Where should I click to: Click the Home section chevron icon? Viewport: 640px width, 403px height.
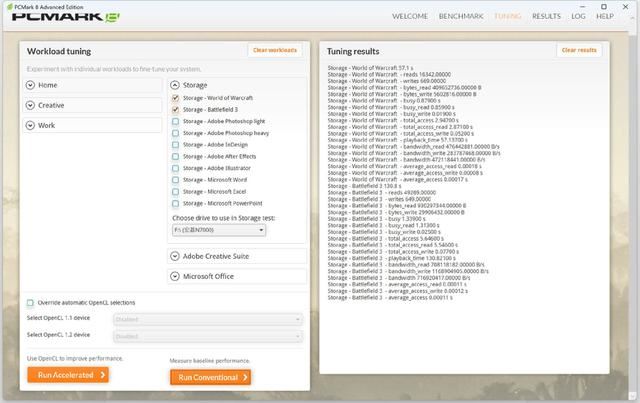(31, 86)
